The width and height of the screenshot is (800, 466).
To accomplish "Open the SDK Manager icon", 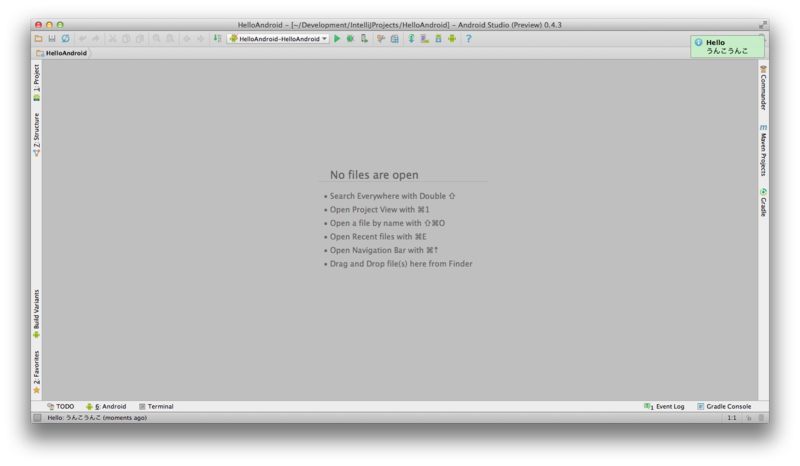I will point(438,39).
